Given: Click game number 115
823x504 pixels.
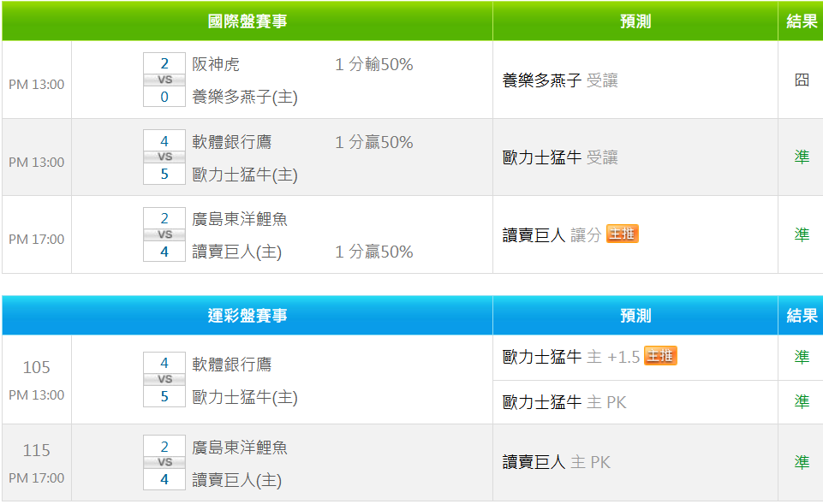Looking at the screenshot, I should coord(37,450).
